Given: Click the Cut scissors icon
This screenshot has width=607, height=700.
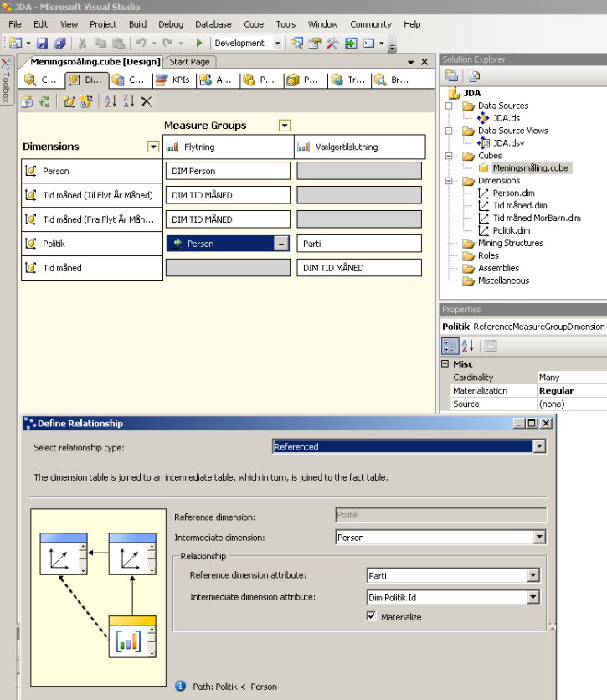Looking at the screenshot, I should point(82,43).
